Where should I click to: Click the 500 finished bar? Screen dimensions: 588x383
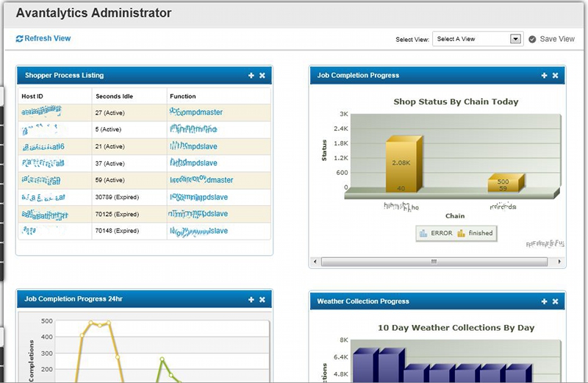click(x=503, y=182)
